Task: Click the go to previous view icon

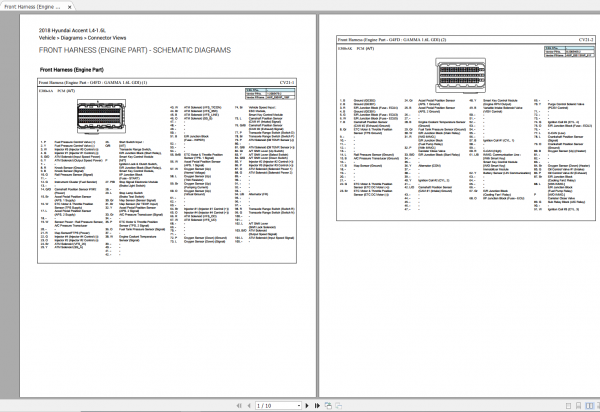Action: click(328, 405)
